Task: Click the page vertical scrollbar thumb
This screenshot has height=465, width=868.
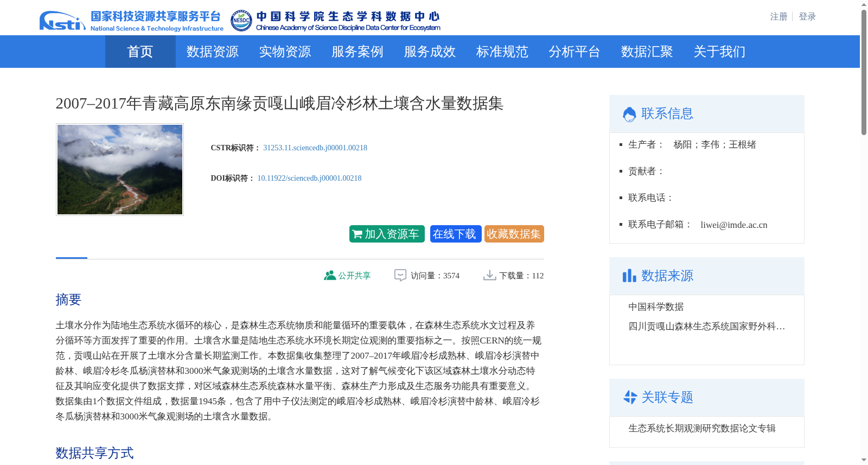Action: [864, 72]
